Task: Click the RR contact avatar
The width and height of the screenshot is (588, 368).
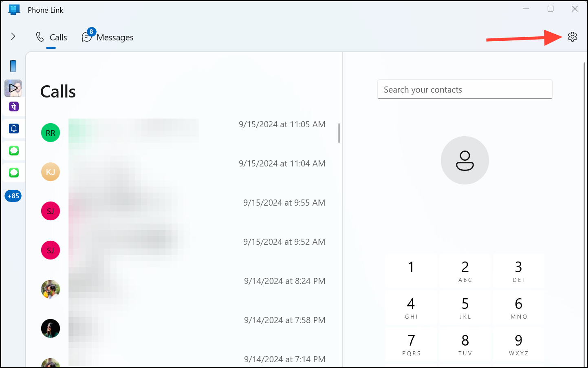Action: [x=50, y=132]
